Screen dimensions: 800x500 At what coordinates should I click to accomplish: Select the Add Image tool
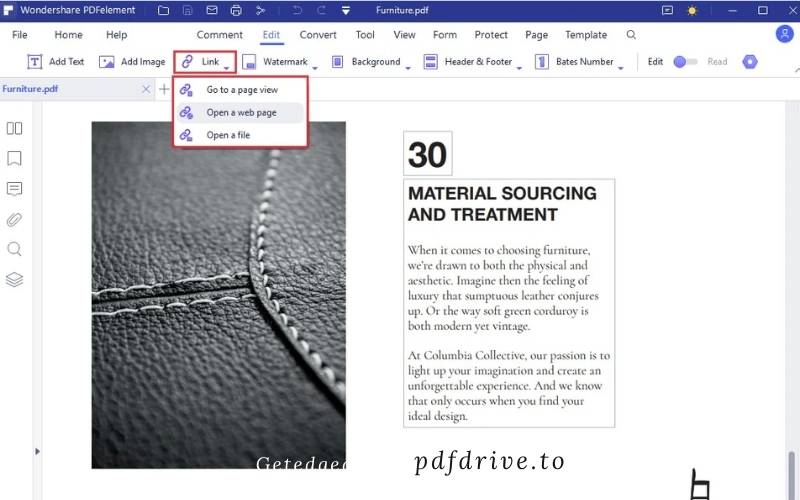(x=132, y=62)
